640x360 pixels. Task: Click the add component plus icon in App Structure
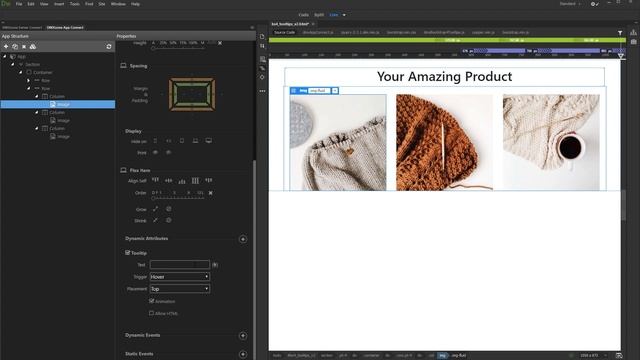(6, 47)
